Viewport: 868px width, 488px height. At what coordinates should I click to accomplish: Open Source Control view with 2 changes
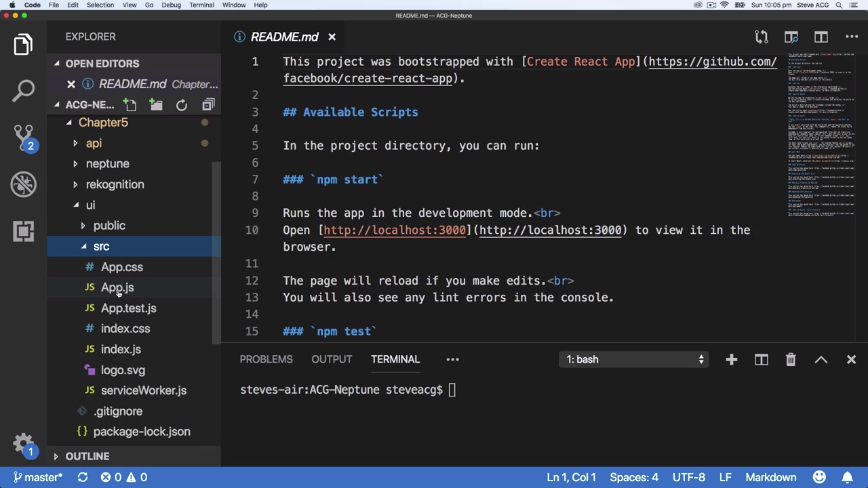(x=23, y=136)
